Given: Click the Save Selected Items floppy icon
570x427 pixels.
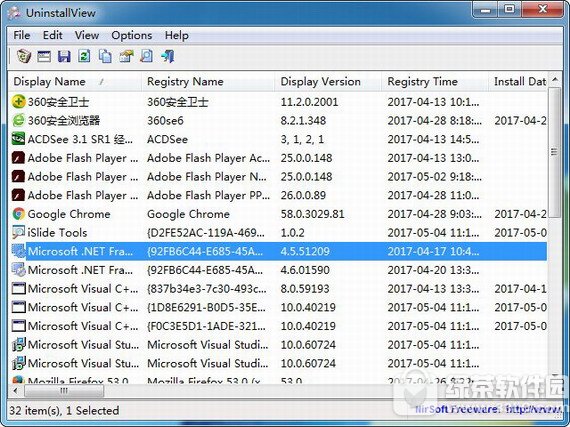Looking at the screenshot, I should click(64, 56).
